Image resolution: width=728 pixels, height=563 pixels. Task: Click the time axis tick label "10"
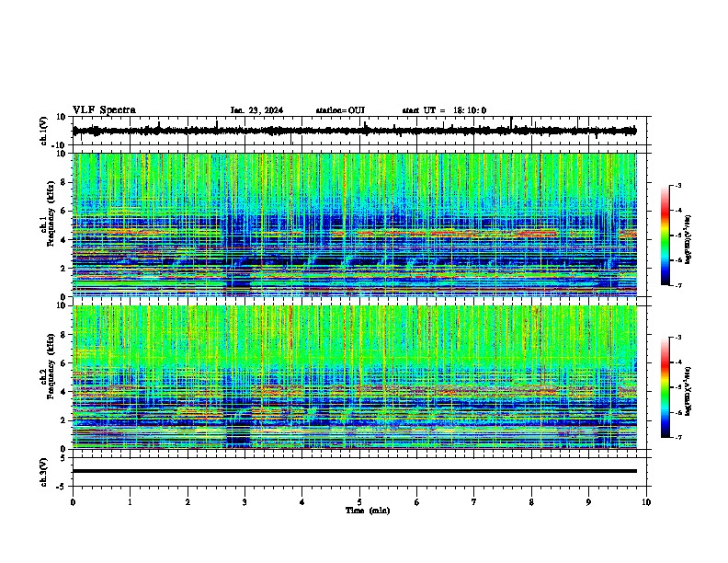(646, 502)
